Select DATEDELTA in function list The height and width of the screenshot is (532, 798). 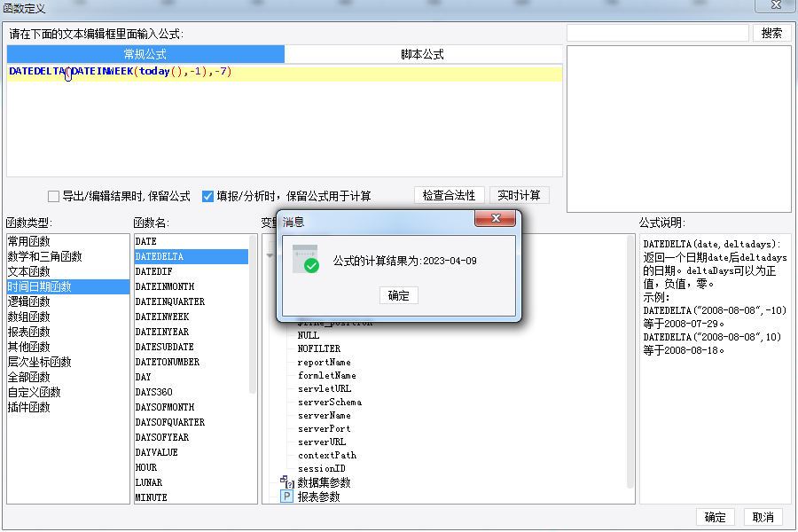[192, 256]
